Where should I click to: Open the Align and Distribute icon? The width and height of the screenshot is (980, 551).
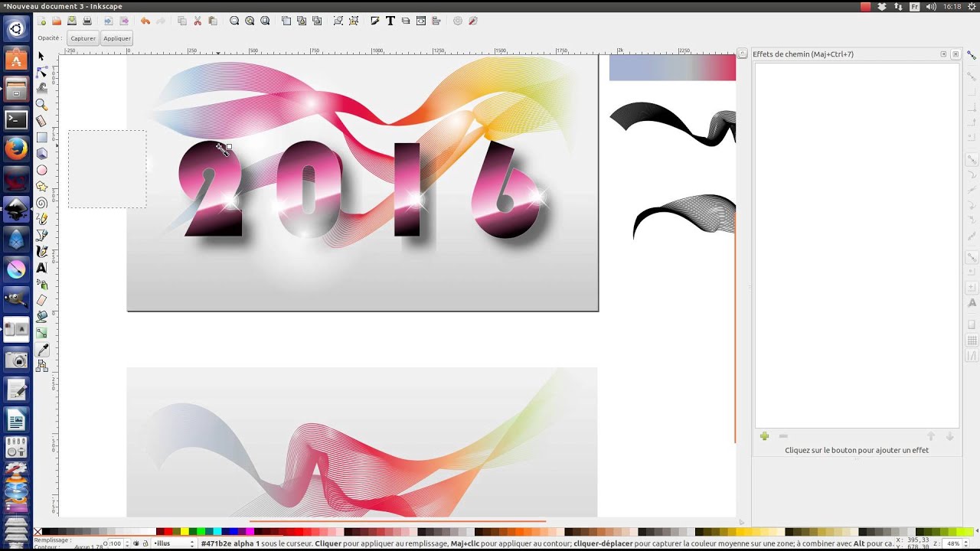coord(437,21)
